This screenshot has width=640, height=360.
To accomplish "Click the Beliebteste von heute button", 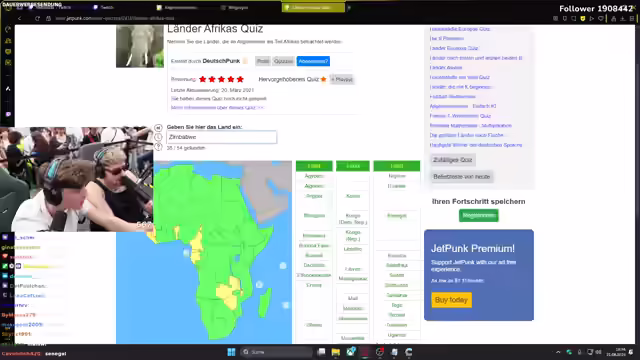I will tap(462, 177).
